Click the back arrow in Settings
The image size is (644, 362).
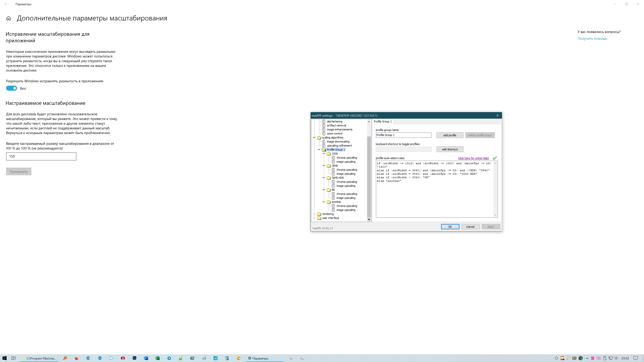[6, 4]
